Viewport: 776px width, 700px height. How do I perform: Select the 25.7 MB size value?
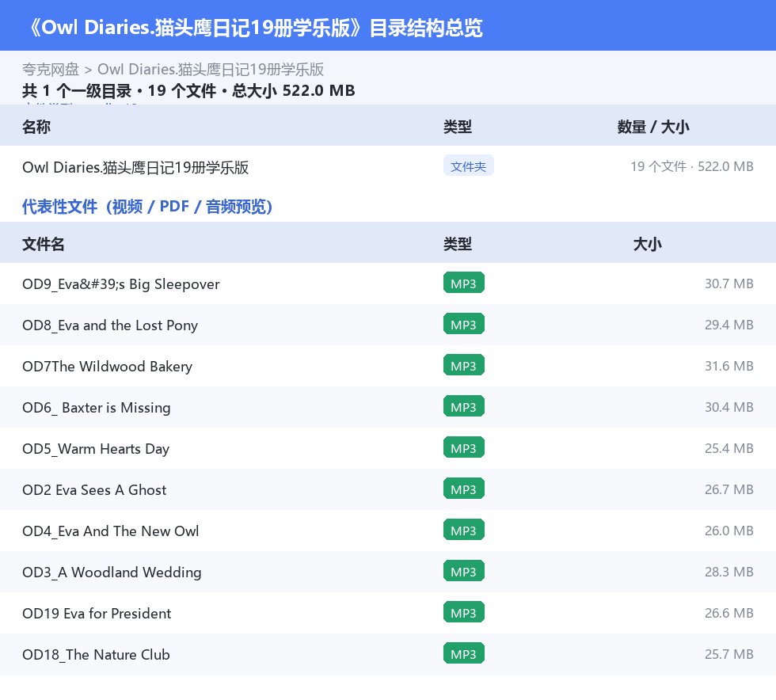point(729,653)
